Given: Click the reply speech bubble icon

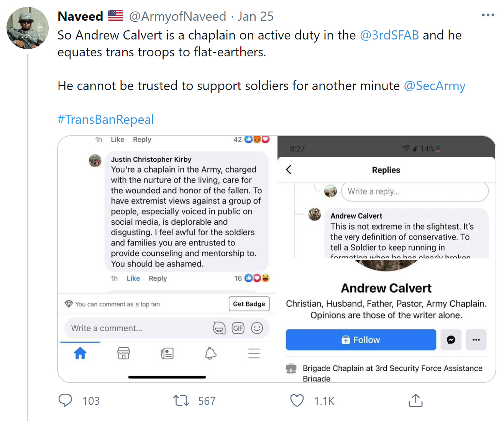Looking at the screenshot, I should [x=65, y=400].
